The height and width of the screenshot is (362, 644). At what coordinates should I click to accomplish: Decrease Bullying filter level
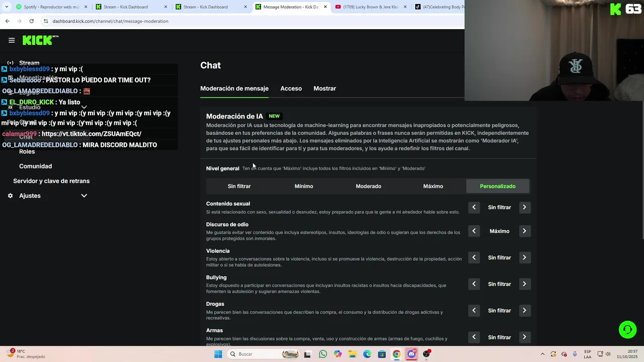pyautogui.click(x=474, y=284)
